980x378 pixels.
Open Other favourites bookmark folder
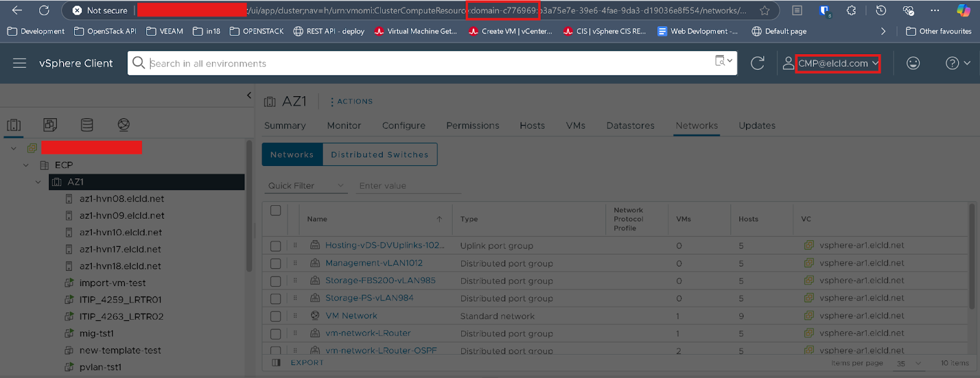click(939, 31)
